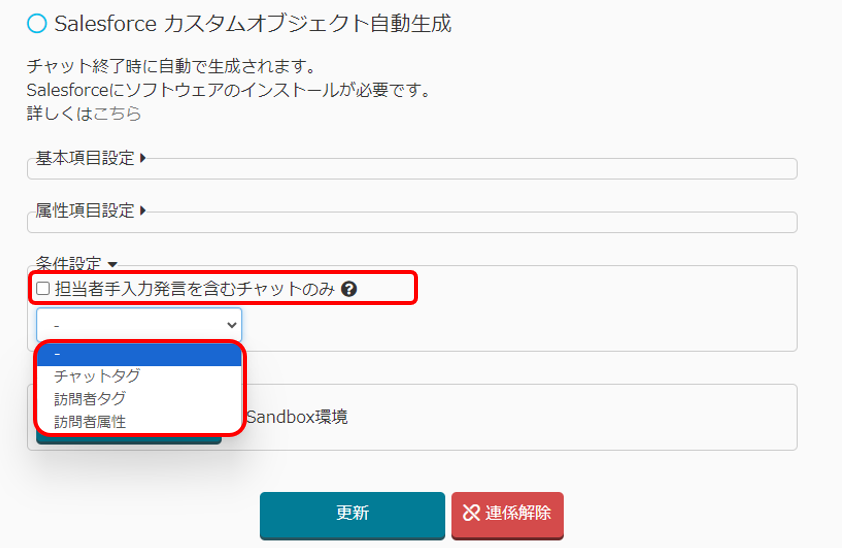Expand the 属性項目設定 section label

tap(85, 211)
